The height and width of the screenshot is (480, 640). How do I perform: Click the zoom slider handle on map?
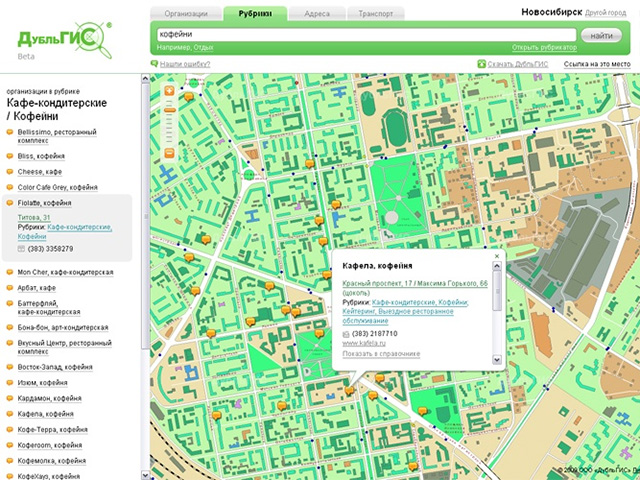tap(169, 110)
